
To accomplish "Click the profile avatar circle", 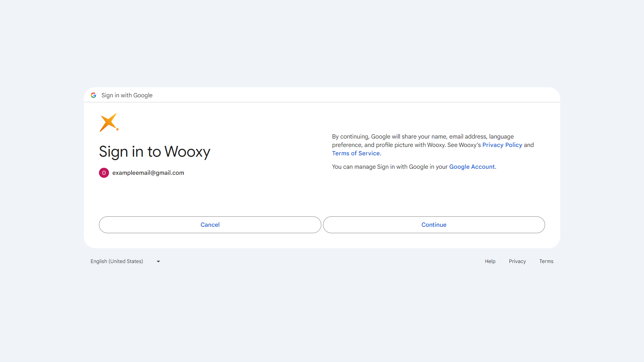I will 104,172.
